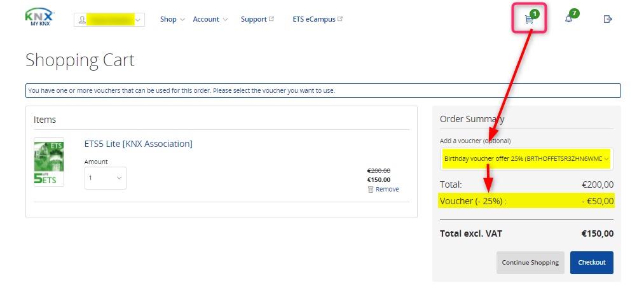The width and height of the screenshot is (644, 292).
Task: Open the shopping cart icon
Action: [529, 19]
